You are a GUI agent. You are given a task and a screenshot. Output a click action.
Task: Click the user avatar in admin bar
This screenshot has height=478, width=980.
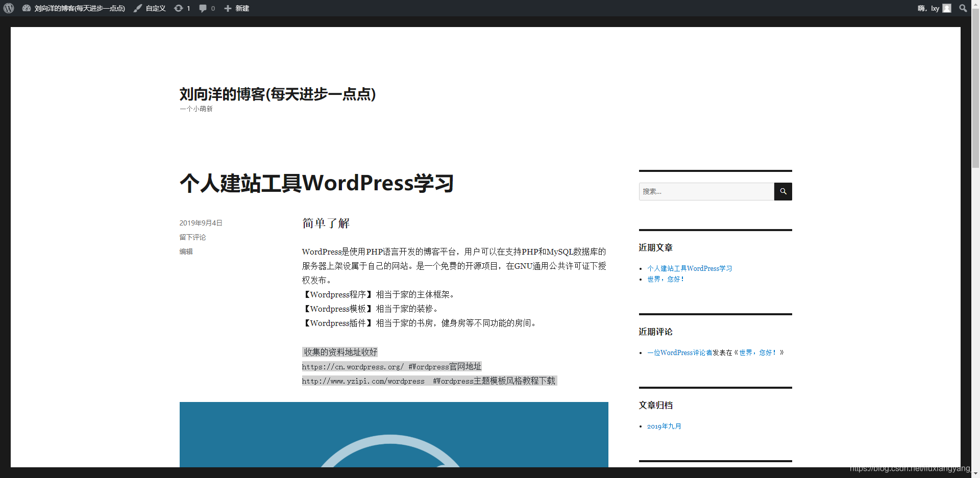coord(947,8)
